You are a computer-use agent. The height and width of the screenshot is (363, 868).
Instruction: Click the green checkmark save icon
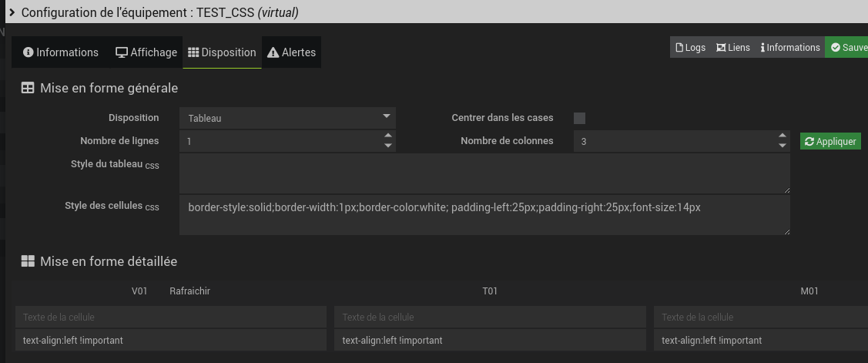(x=835, y=48)
